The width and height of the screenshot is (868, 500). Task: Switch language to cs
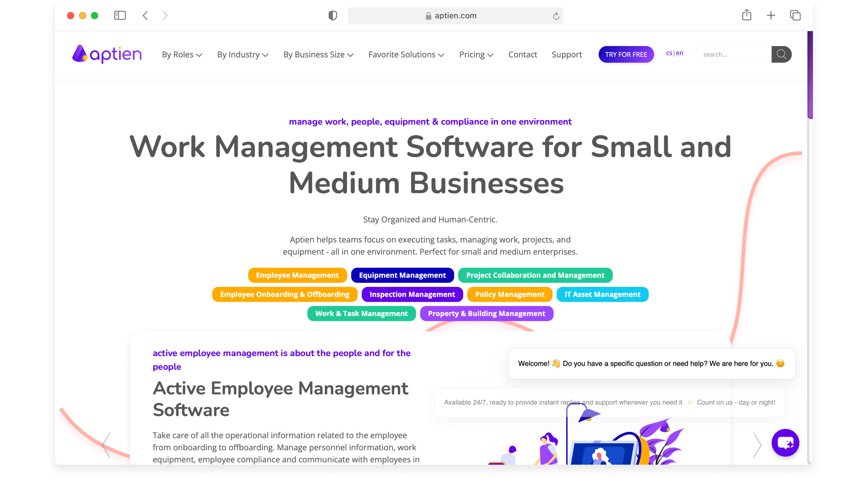[669, 53]
